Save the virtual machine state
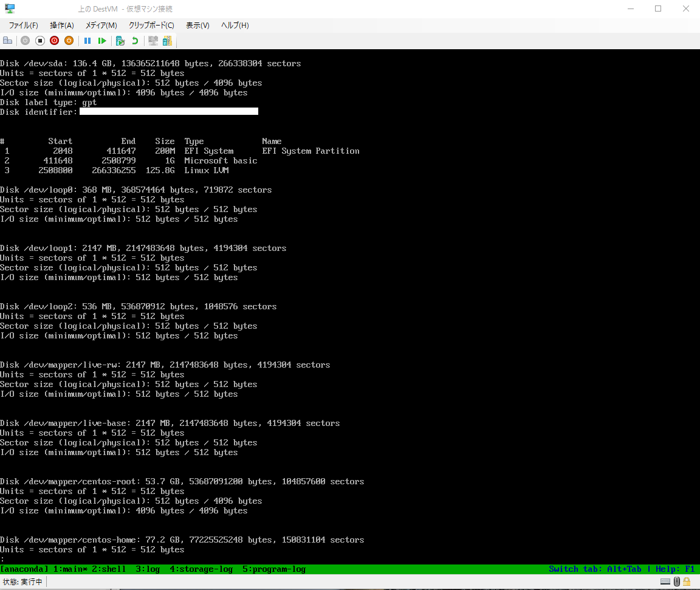 coord(69,40)
